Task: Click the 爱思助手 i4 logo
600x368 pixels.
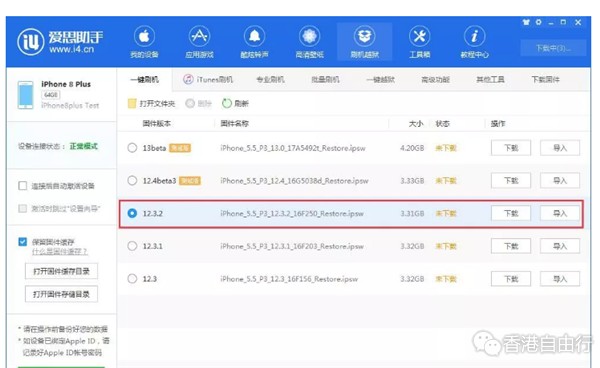Action: pyautogui.click(x=31, y=42)
